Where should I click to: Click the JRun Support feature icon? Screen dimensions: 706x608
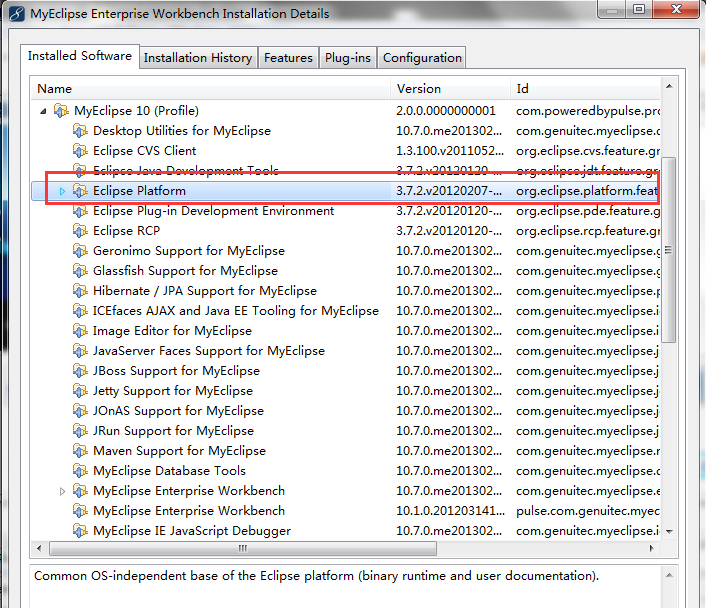[x=80, y=431]
